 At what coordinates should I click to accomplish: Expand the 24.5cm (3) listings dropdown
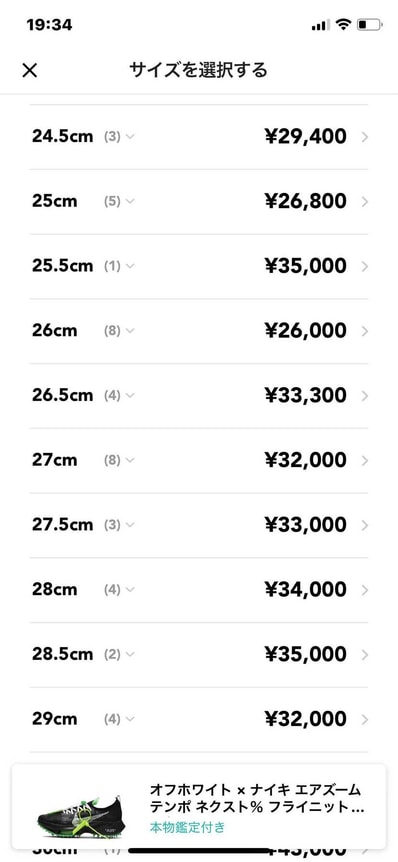[130, 137]
